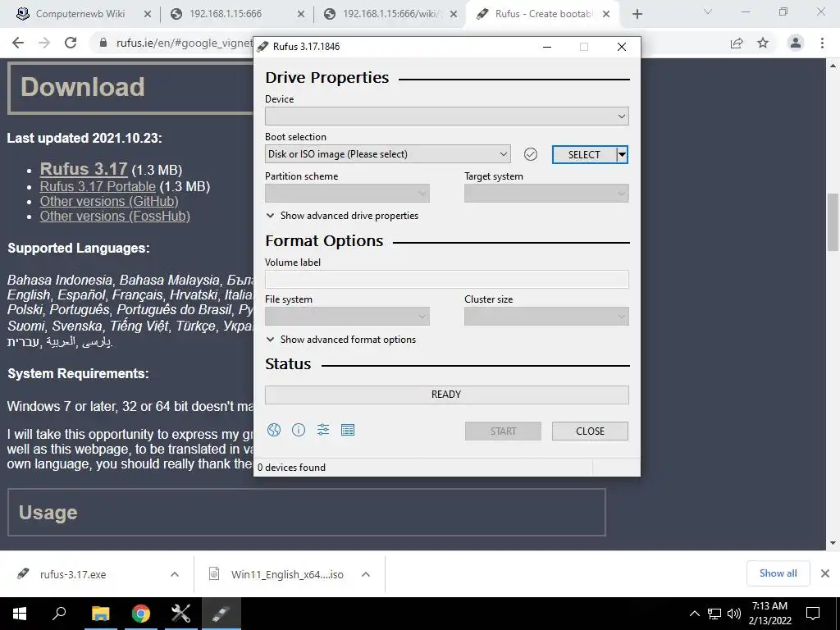
Task: Close the Computernewb Wiki tab
Action: (x=148, y=15)
